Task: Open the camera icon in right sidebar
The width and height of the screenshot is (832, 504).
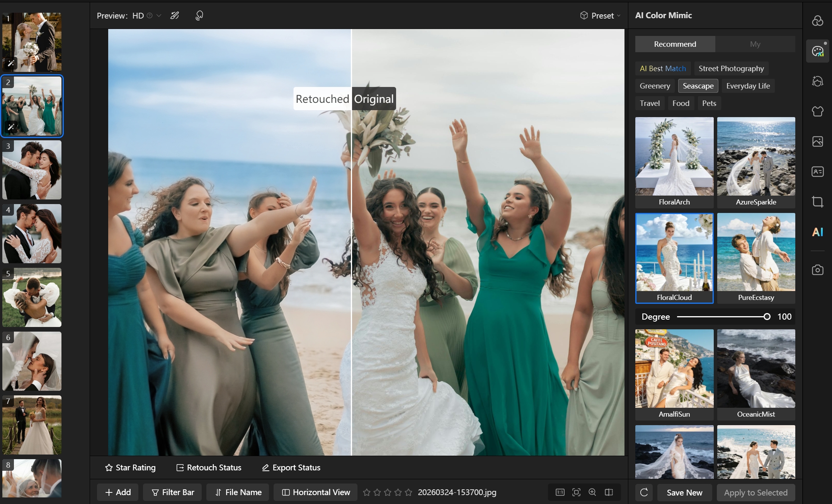Action: (x=817, y=270)
